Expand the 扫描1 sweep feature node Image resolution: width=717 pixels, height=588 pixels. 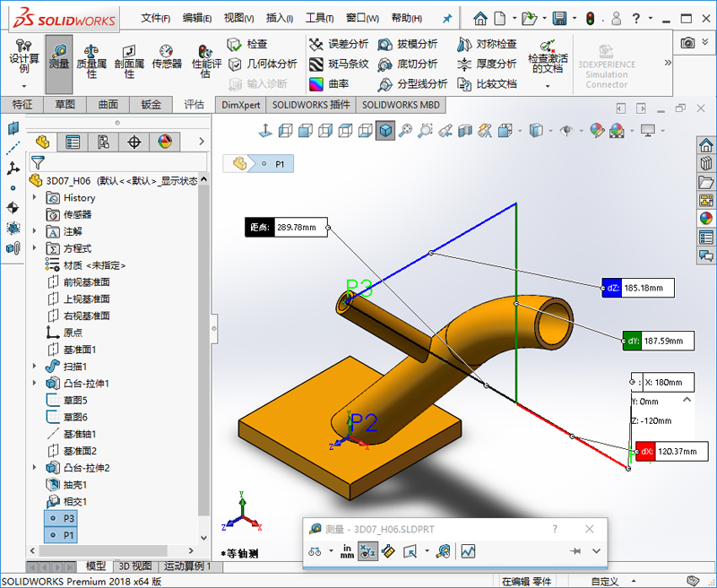[x=35, y=367]
